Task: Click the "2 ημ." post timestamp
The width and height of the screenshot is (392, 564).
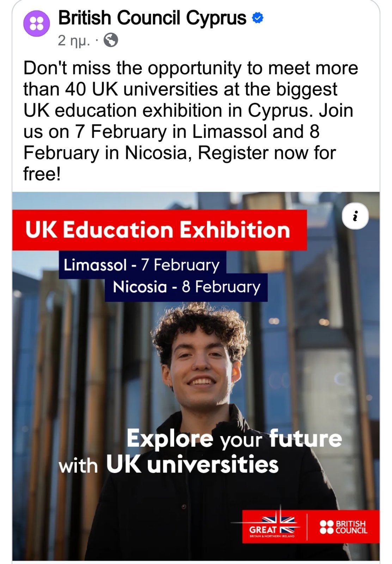Action: (x=74, y=41)
